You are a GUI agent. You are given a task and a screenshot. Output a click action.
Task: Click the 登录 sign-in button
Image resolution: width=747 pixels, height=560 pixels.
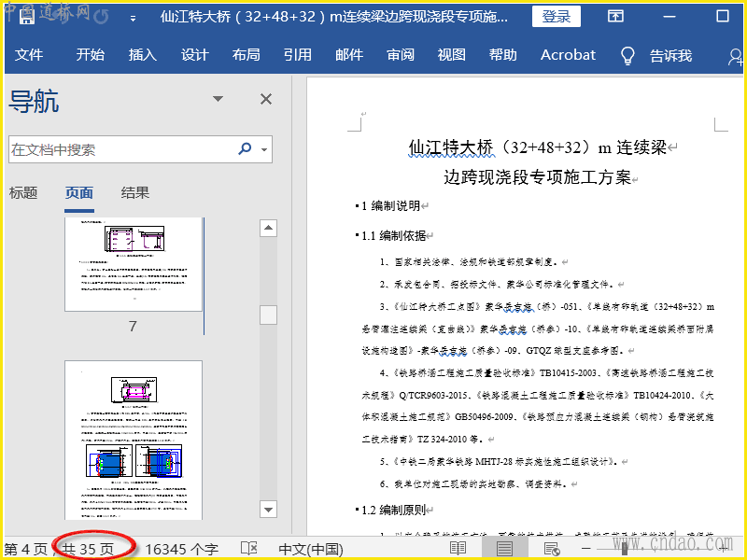click(x=556, y=17)
